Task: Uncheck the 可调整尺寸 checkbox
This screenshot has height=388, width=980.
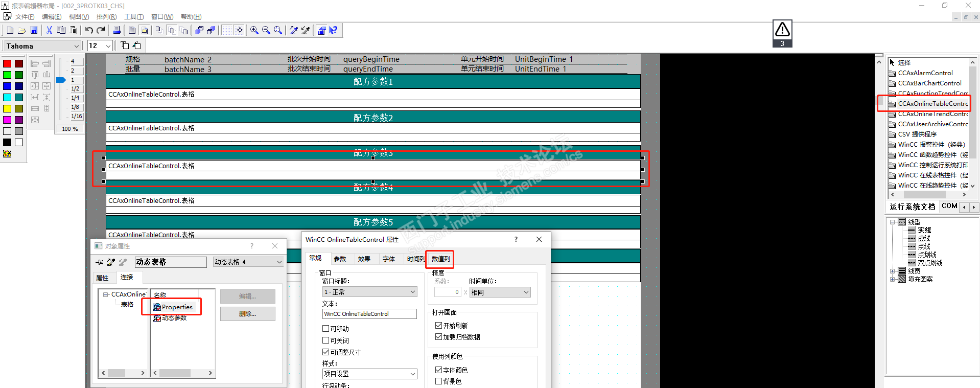Action: (325, 352)
